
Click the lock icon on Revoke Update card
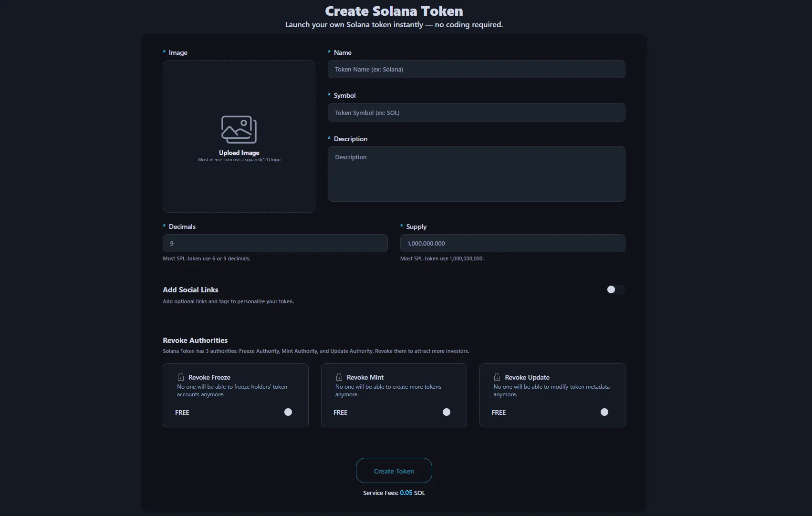[497, 377]
